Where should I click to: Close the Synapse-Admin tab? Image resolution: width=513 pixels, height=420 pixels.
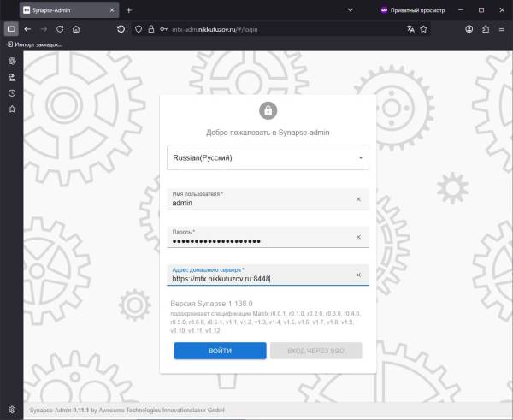(x=112, y=10)
